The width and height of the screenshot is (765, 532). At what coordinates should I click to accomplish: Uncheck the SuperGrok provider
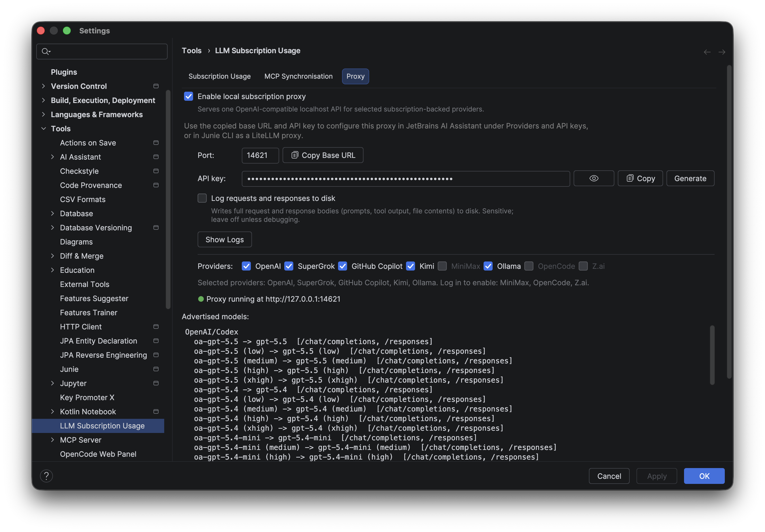click(289, 266)
